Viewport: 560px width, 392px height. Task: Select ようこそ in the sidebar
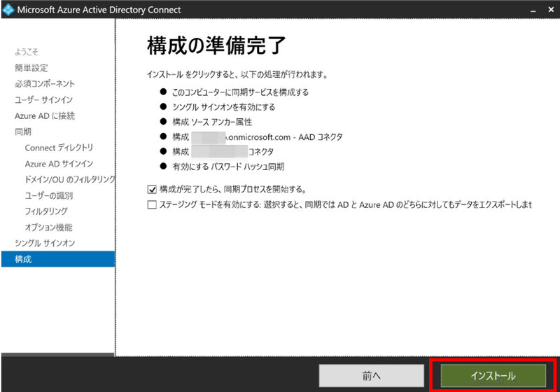pos(27,52)
